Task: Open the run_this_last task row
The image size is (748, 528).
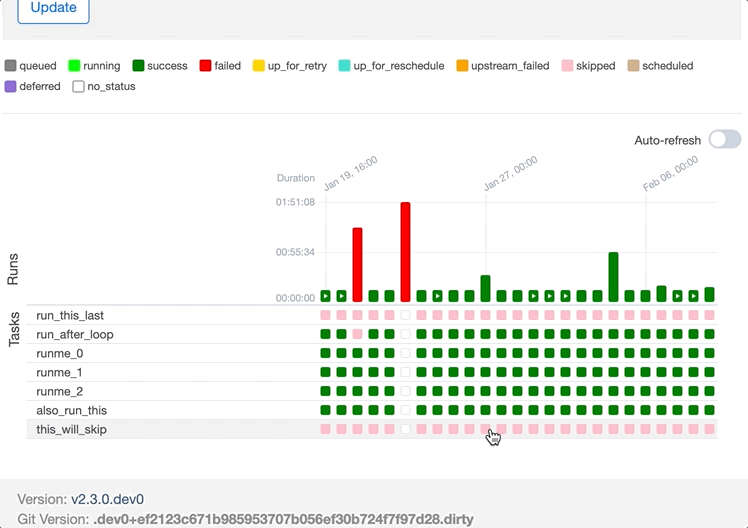Action: pos(372,315)
